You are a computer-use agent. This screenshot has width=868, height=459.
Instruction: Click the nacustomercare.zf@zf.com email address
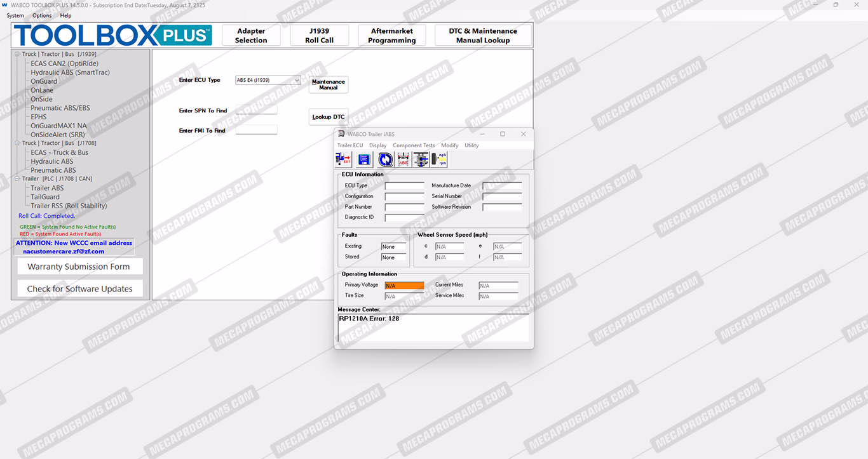(64, 251)
